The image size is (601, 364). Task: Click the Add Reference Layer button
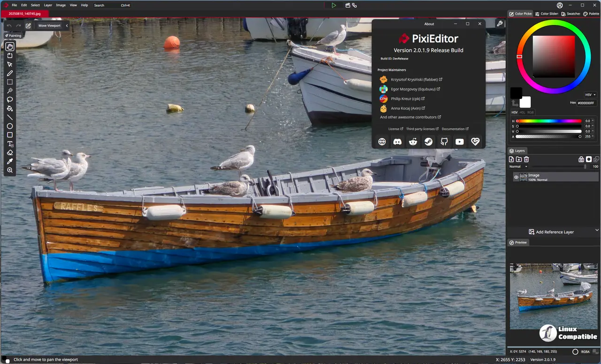click(x=551, y=232)
